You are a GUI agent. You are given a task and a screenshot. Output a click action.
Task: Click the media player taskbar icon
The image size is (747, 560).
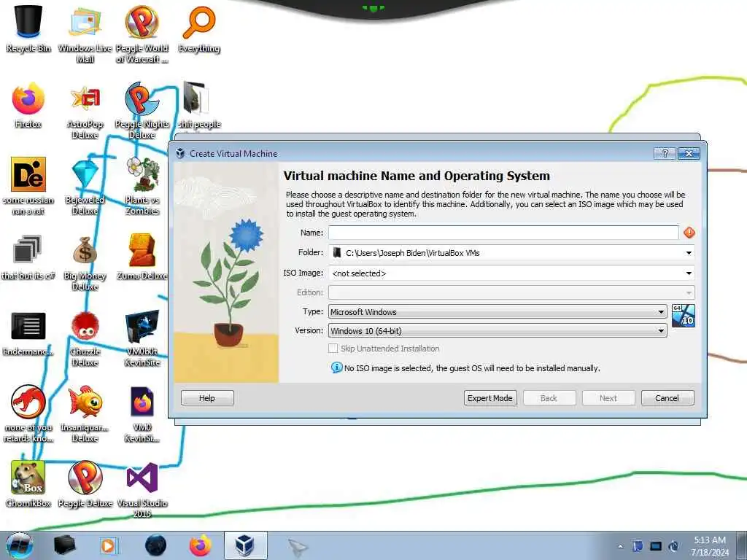coord(108,545)
